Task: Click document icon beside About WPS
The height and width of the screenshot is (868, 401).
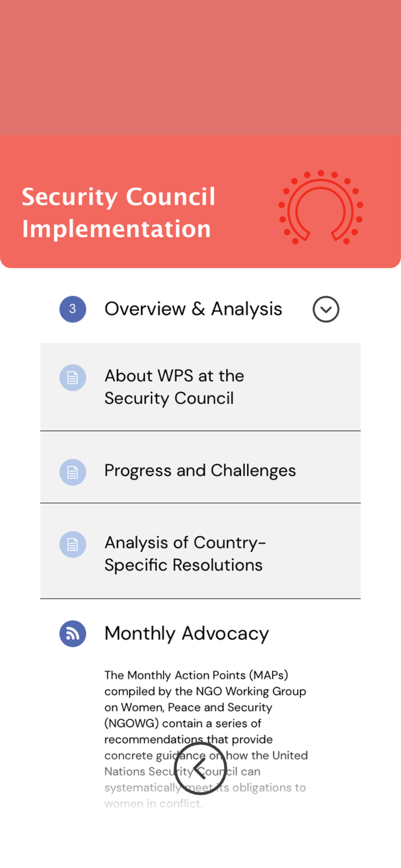Action: (72, 378)
